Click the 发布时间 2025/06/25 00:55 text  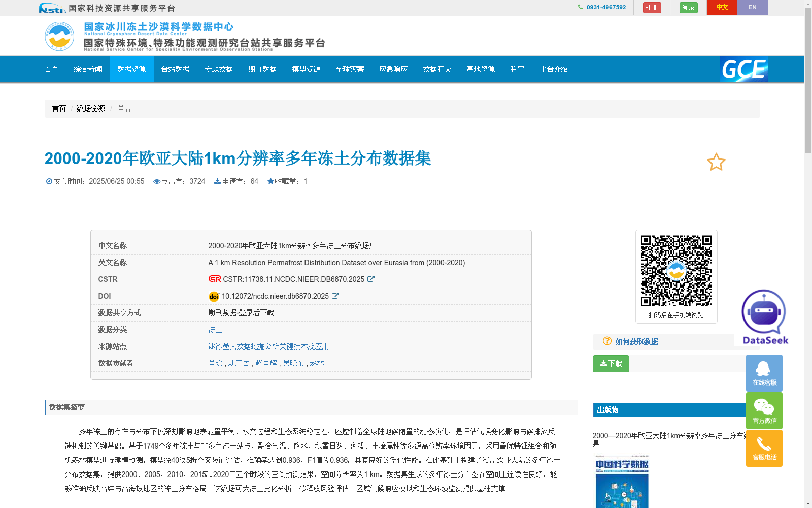pyautogui.click(x=95, y=181)
